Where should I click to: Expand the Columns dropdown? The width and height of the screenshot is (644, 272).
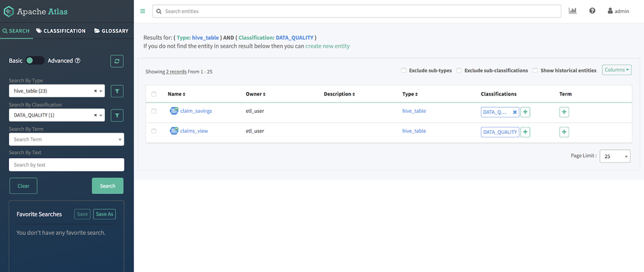tap(616, 70)
